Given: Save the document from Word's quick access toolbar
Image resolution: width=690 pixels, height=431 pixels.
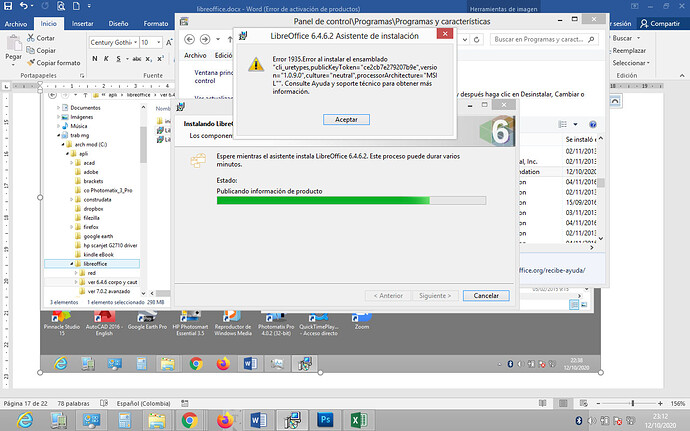Looking at the screenshot, I should point(7,6).
